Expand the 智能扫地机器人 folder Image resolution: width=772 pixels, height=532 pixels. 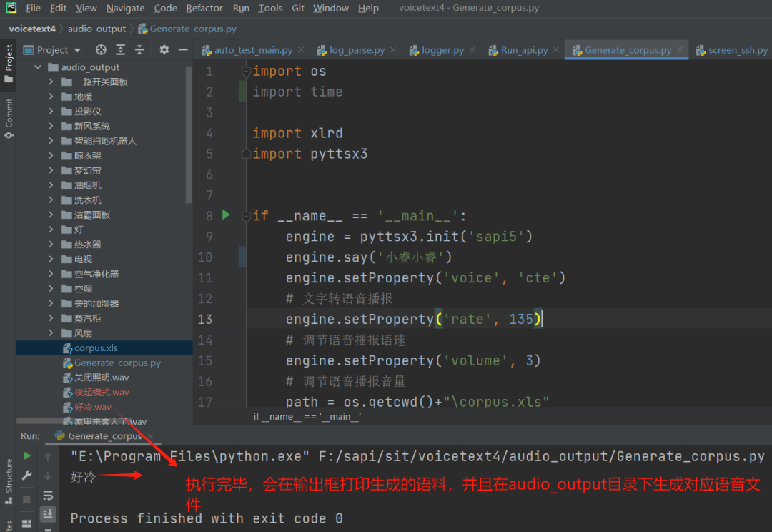click(51, 141)
